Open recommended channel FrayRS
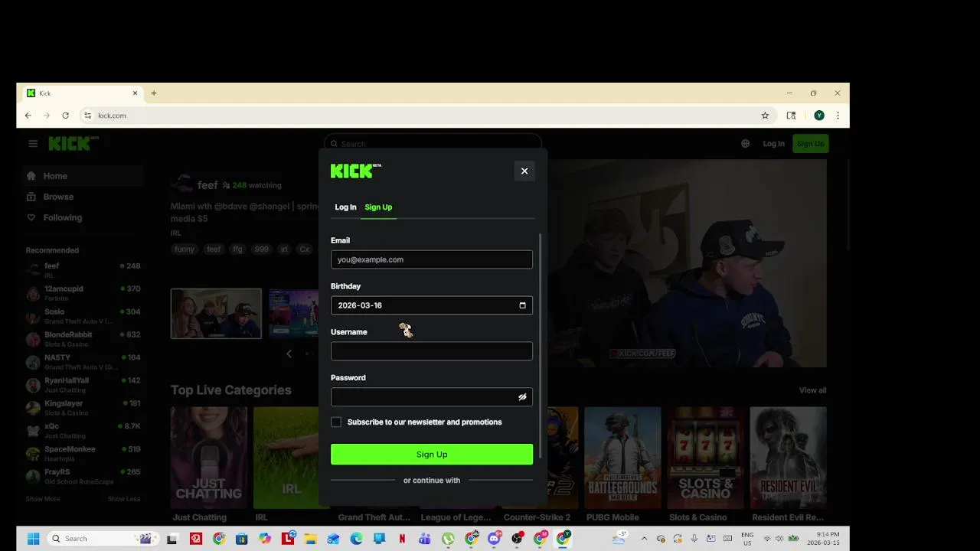 [83, 477]
